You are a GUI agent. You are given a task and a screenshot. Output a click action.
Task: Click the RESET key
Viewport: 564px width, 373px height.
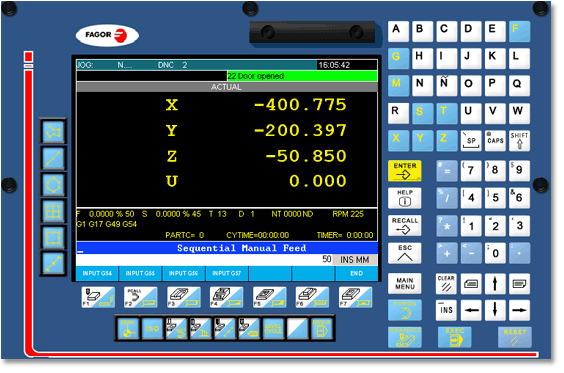pos(515,337)
